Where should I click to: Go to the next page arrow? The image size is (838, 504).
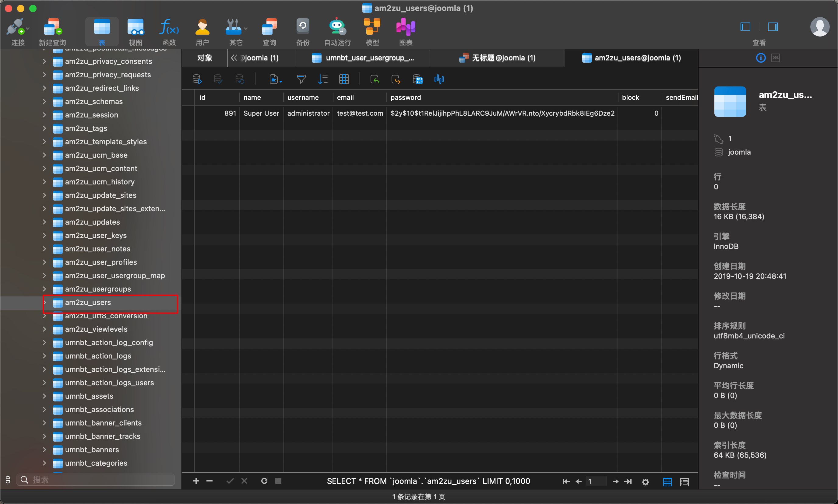click(615, 481)
